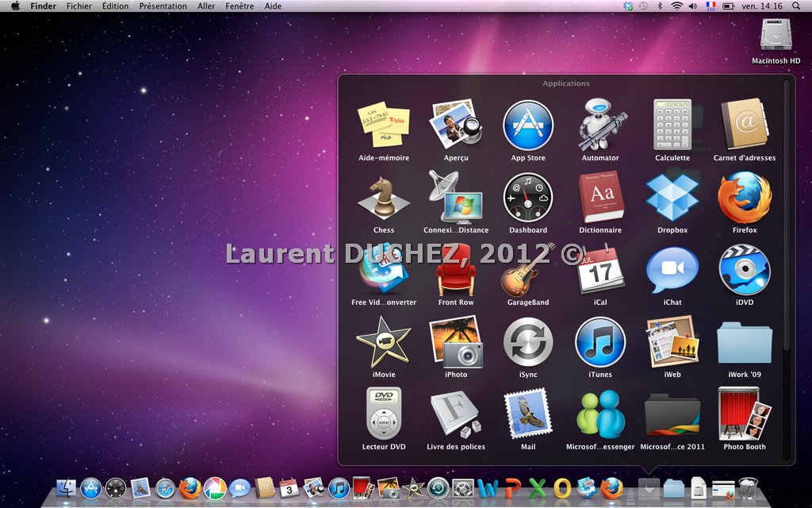Open the Calculette app
The image size is (812, 508).
(x=672, y=125)
